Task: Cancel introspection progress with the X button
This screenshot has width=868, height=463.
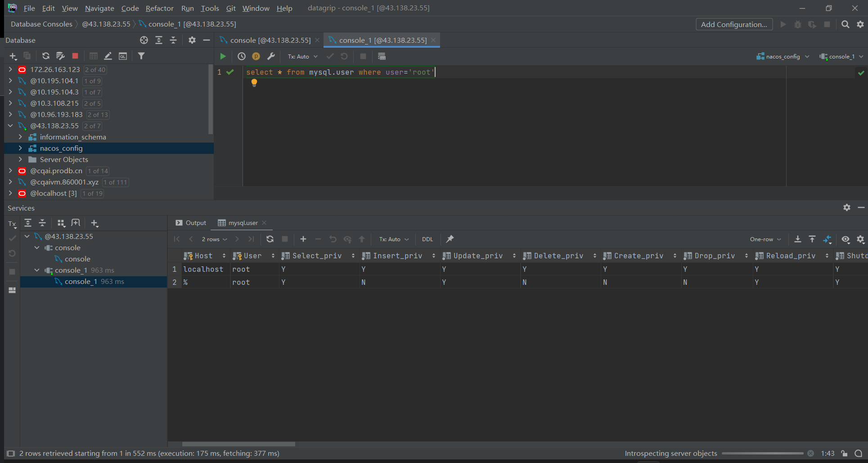Action: 810,454
